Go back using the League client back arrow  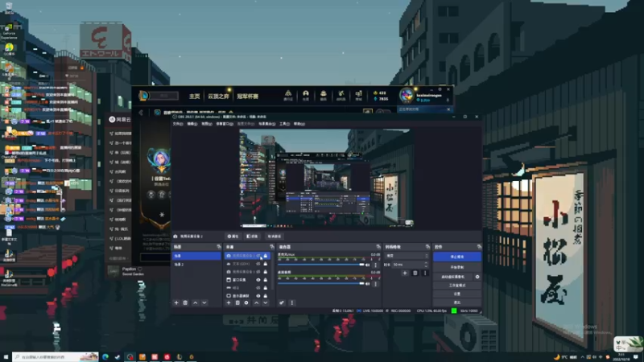(x=141, y=113)
